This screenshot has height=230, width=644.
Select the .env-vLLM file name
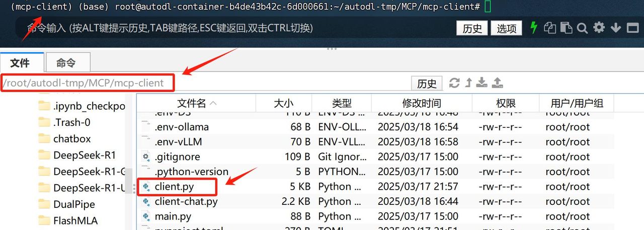178,141
